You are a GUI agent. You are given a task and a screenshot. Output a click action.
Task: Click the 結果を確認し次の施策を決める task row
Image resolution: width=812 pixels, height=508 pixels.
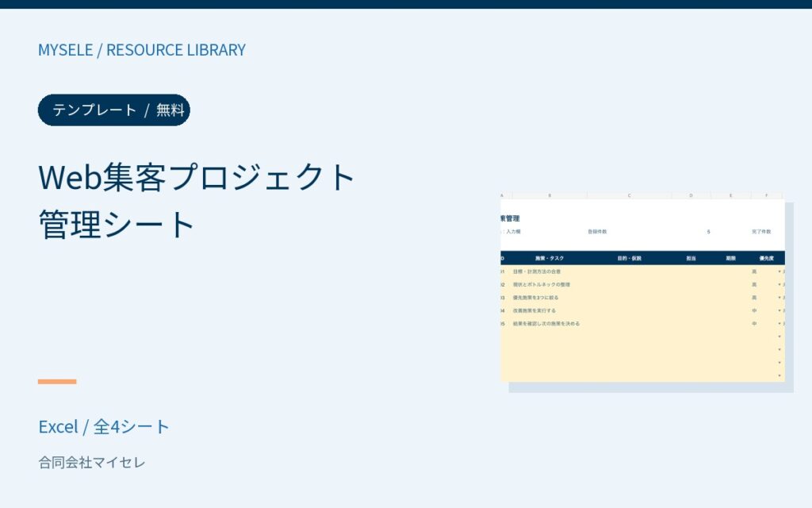[x=642, y=324]
